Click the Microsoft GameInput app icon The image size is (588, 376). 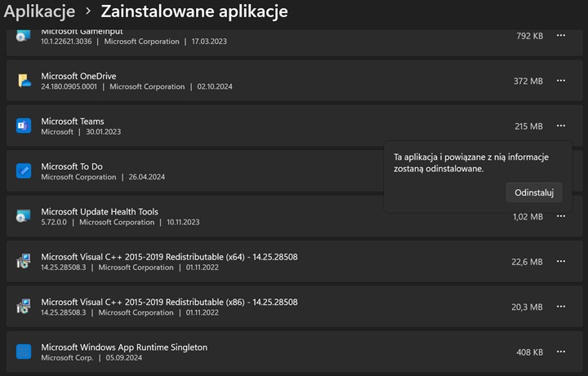[x=24, y=36]
